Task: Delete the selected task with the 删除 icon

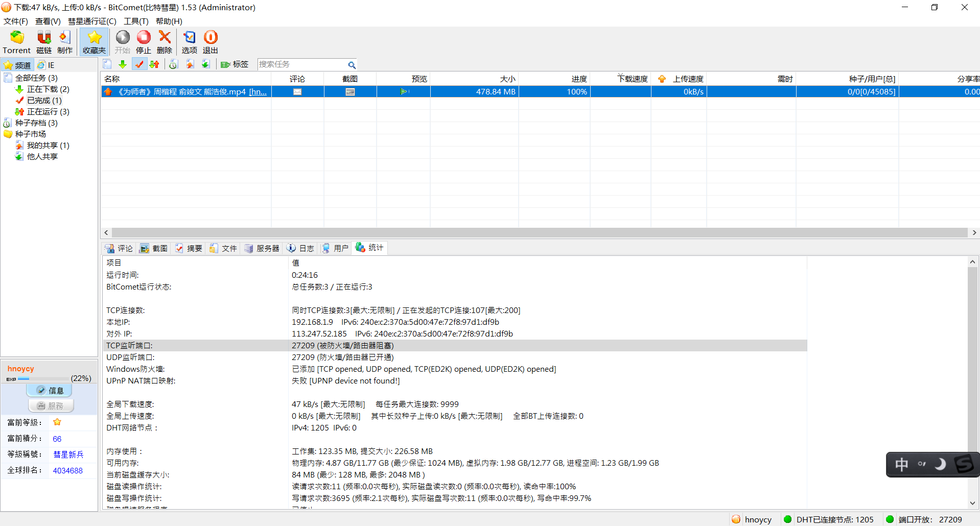Action: pyautogui.click(x=165, y=42)
